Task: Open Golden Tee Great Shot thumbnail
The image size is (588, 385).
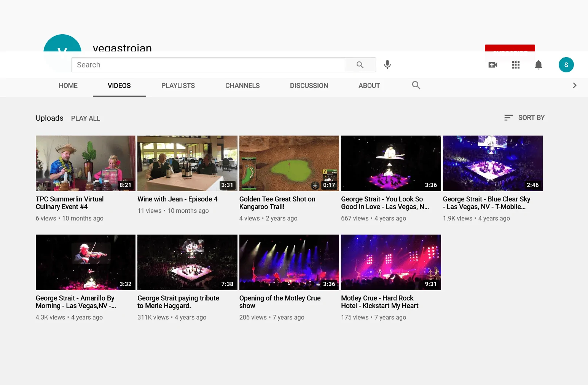Action: pyautogui.click(x=289, y=163)
